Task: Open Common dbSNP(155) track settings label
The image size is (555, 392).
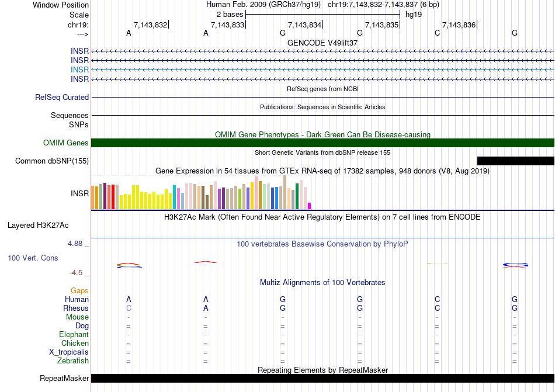Action: 52,161
